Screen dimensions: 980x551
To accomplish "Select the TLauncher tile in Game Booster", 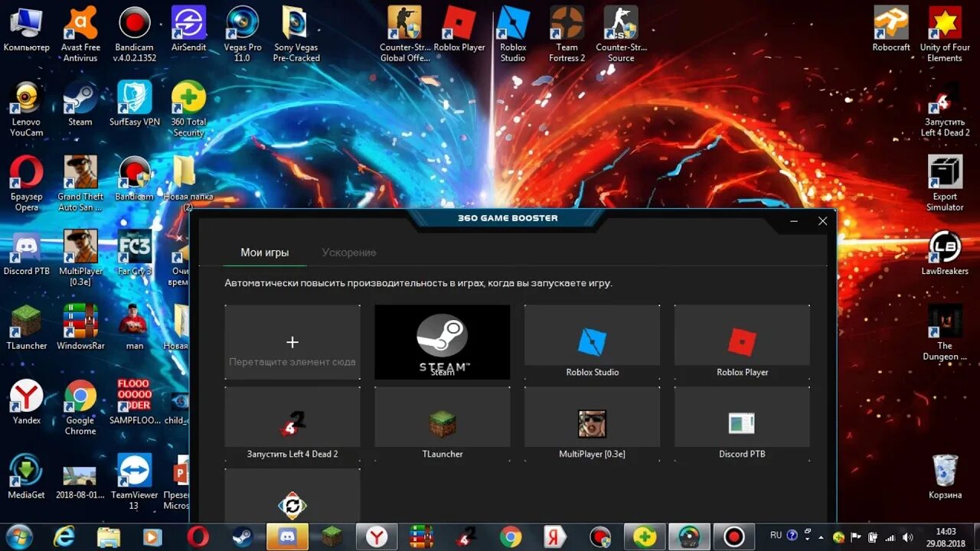I will [x=442, y=424].
